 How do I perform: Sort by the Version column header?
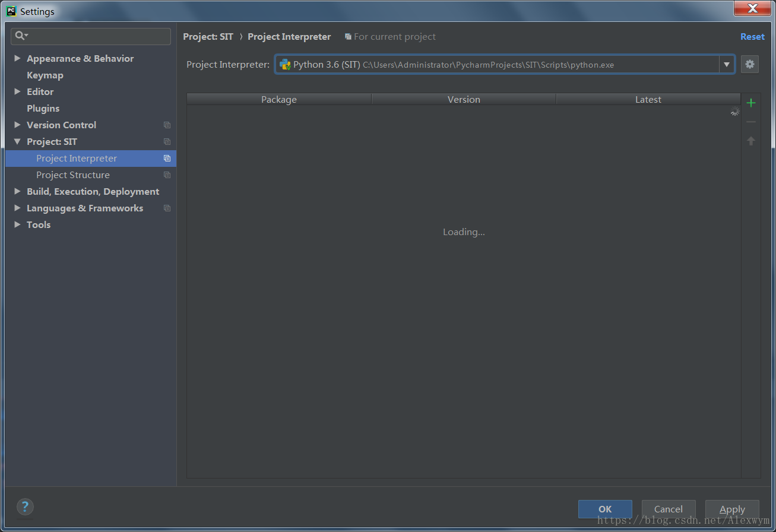click(464, 99)
